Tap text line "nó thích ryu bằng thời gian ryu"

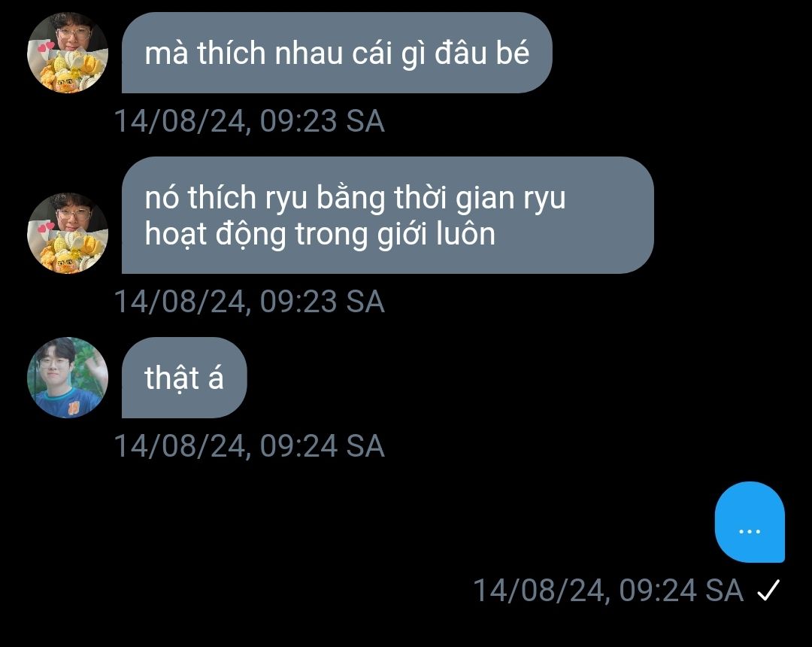point(355,198)
